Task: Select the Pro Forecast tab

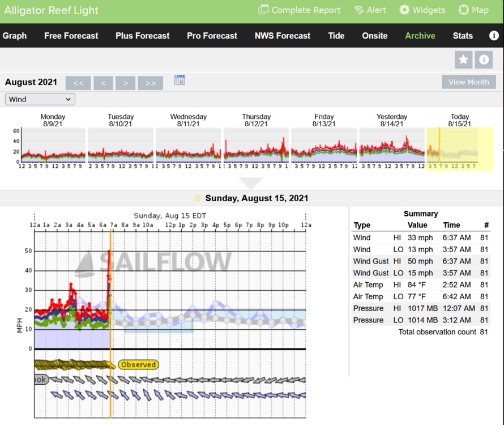Action: pos(212,36)
